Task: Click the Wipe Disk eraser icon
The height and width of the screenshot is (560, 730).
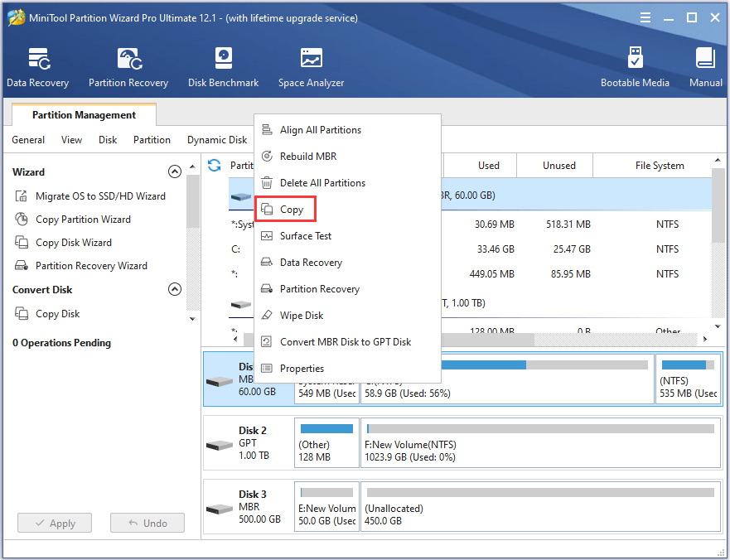Action: [x=267, y=315]
